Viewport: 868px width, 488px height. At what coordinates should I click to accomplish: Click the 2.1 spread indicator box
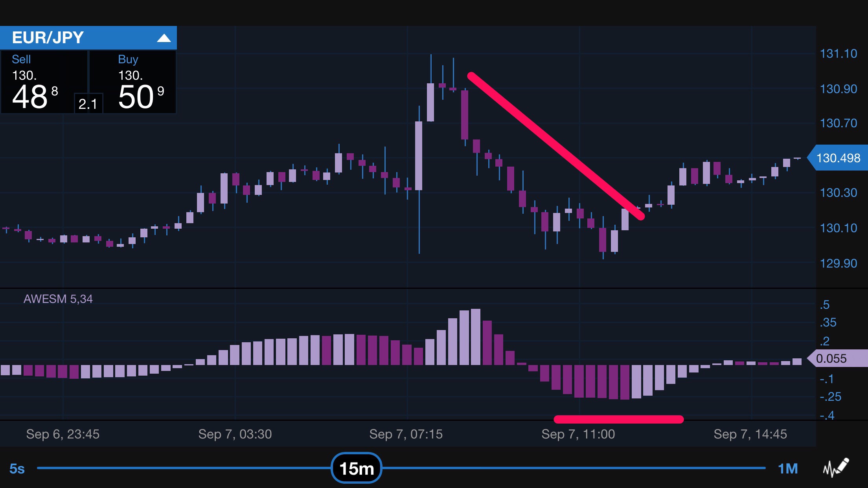(x=88, y=104)
